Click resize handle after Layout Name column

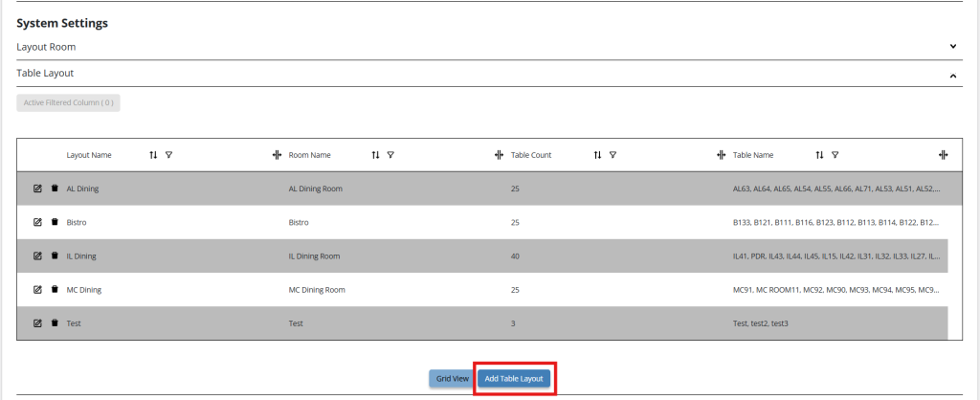[277, 155]
